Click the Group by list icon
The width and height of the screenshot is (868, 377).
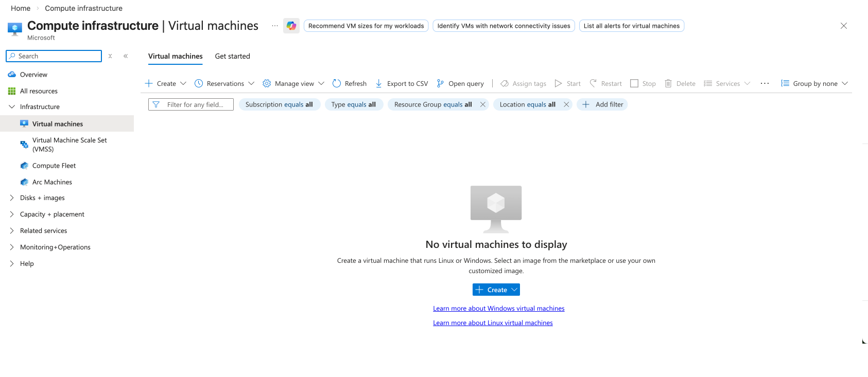[785, 83]
